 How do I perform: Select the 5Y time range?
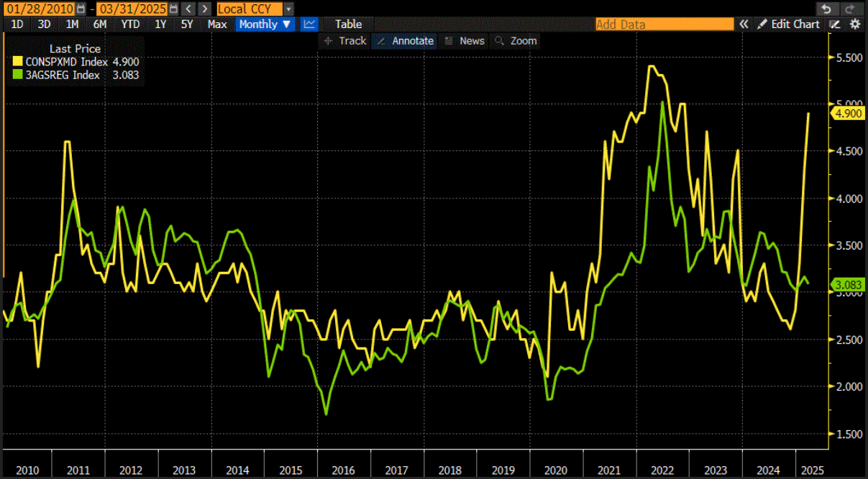tap(187, 24)
